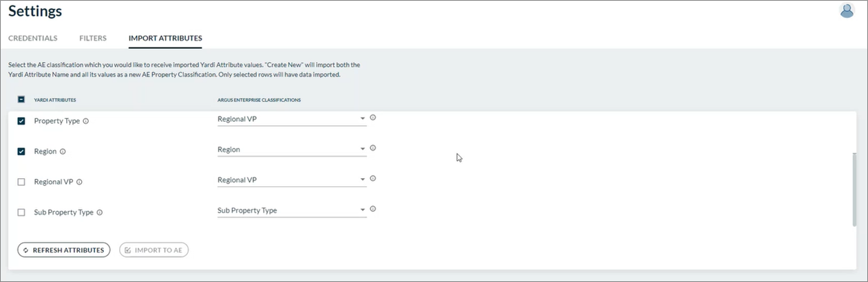Click the Import to AE button
The height and width of the screenshot is (282, 868).
(x=154, y=250)
